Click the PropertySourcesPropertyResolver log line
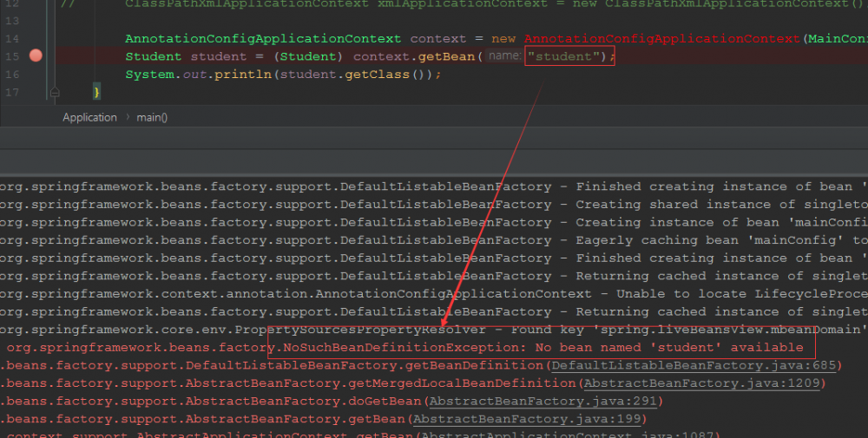 [434, 330]
